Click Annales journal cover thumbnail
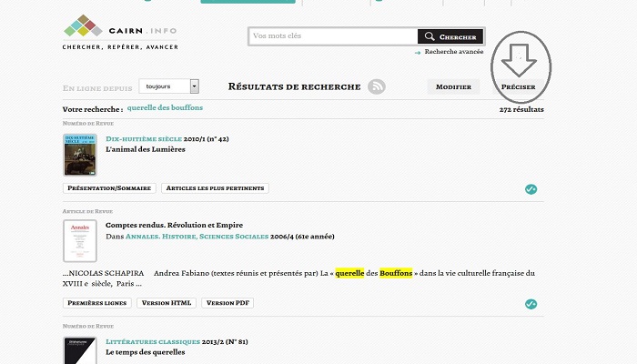Viewport: 637px width, 364px height. [x=80, y=241]
